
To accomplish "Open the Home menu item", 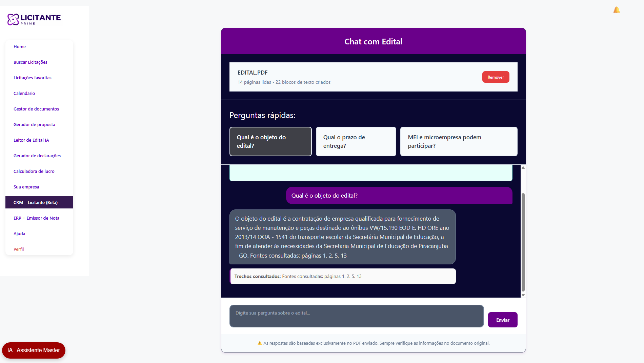I will (x=20, y=47).
